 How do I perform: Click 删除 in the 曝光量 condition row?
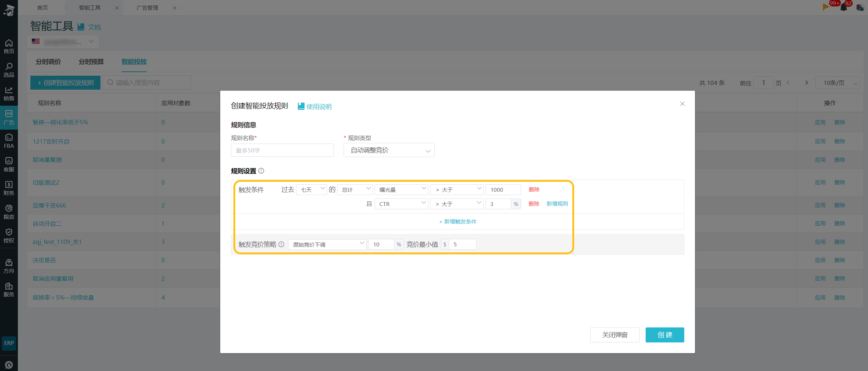534,189
